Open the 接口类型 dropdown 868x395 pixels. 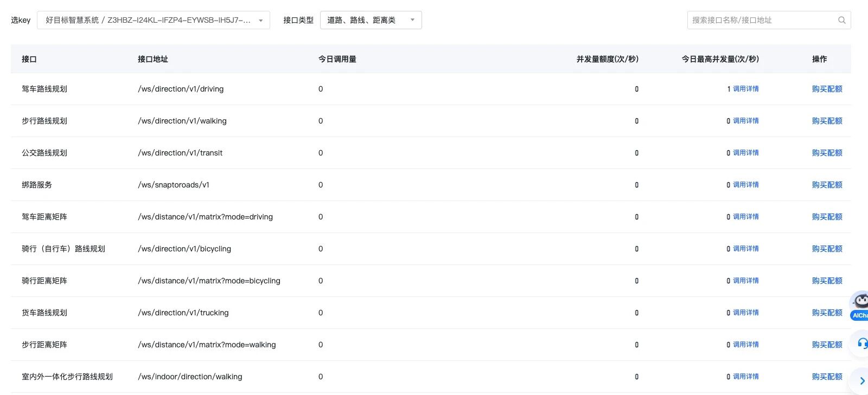click(371, 20)
